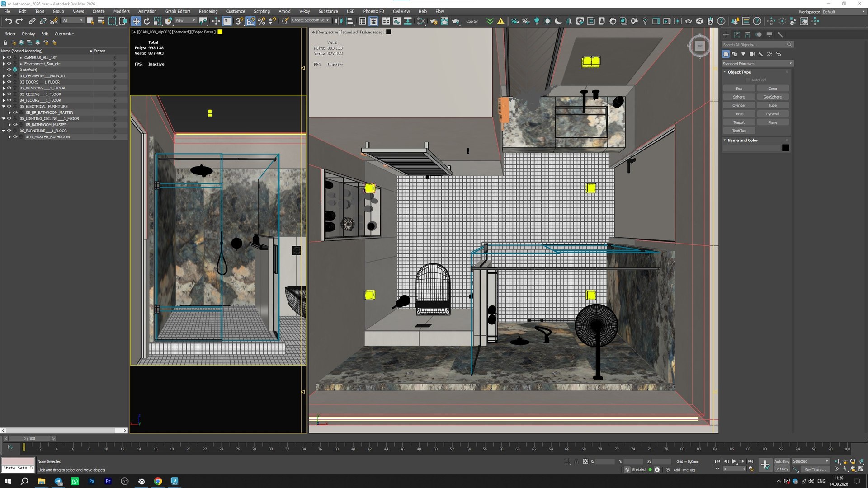Select the Select and Rotate tool
The width and height of the screenshot is (868, 488).
146,21
